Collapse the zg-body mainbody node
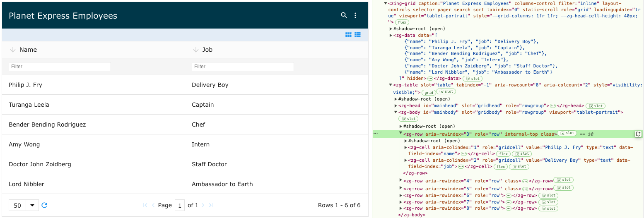 tap(396, 112)
